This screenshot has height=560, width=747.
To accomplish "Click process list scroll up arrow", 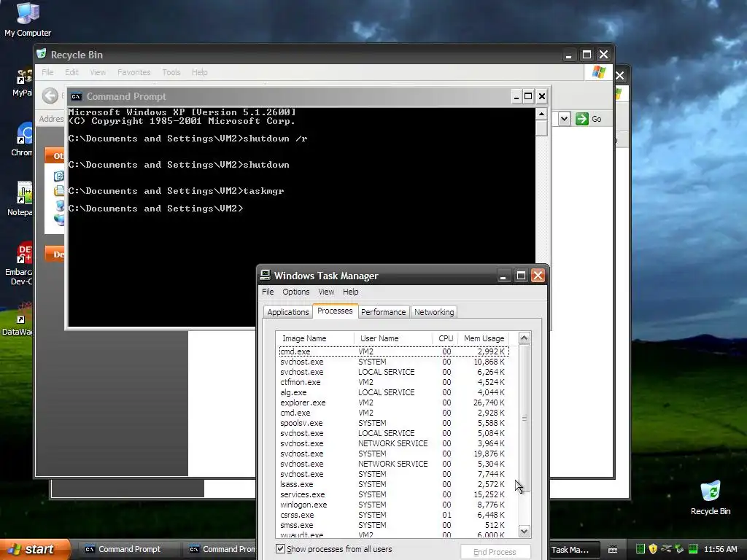I will pyautogui.click(x=524, y=338).
